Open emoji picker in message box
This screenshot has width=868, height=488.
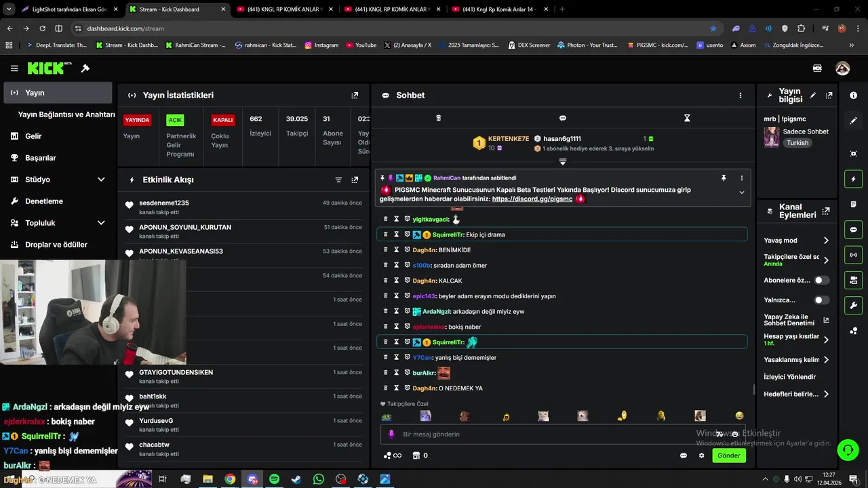coord(734,434)
